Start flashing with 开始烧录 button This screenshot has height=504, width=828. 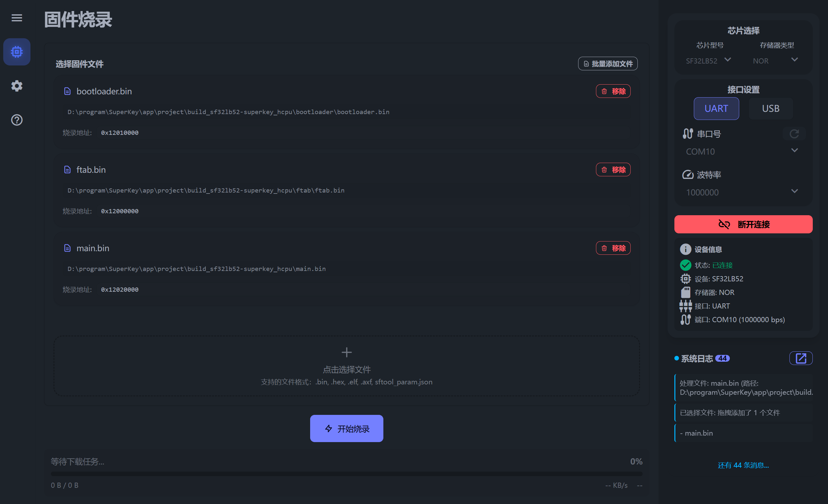click(x=346, y=428)
